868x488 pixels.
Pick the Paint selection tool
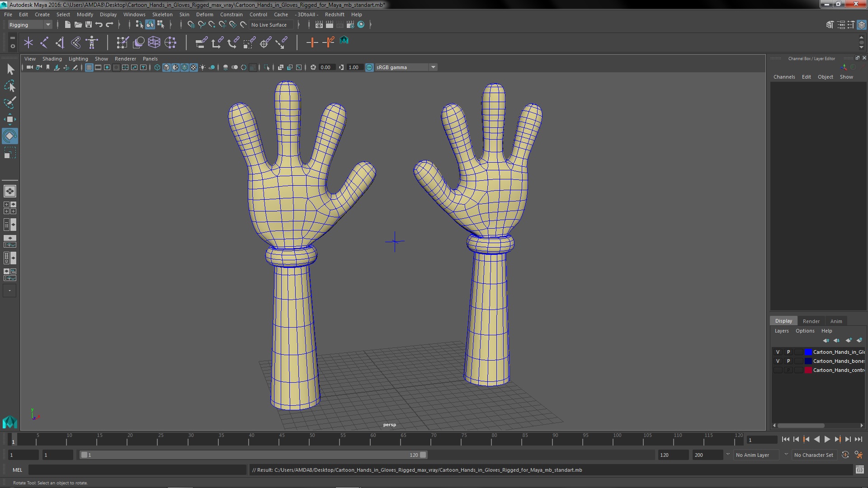click(10, 103)
